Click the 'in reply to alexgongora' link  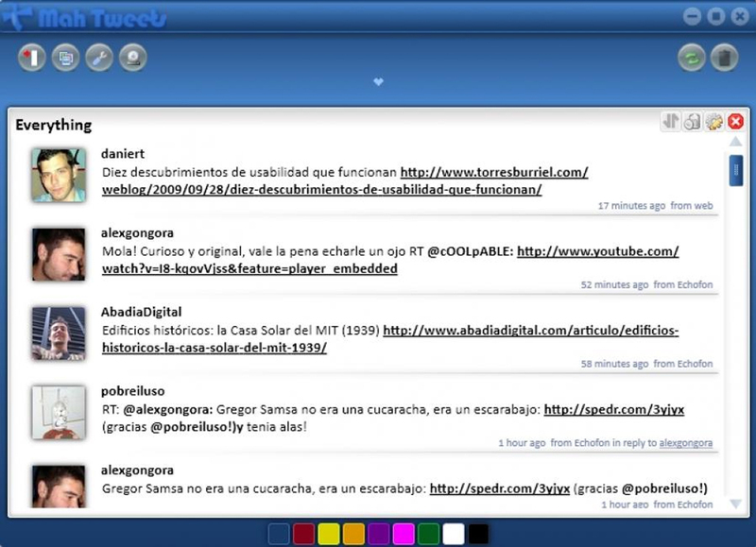click(686, 443)
